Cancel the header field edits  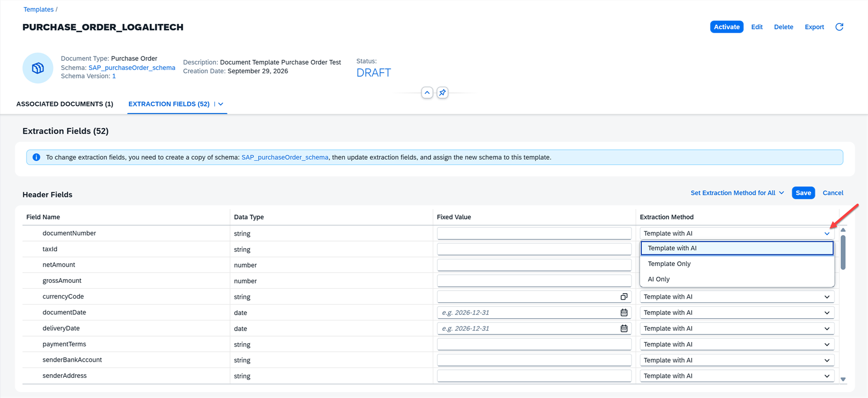833,193
